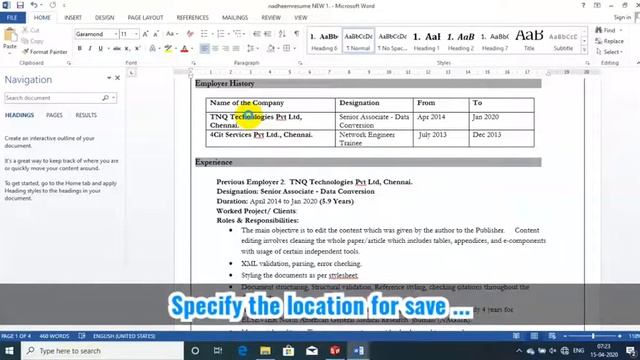Open the multilevel list dropdown
640x360 pixels.
(x=244, y=34)
